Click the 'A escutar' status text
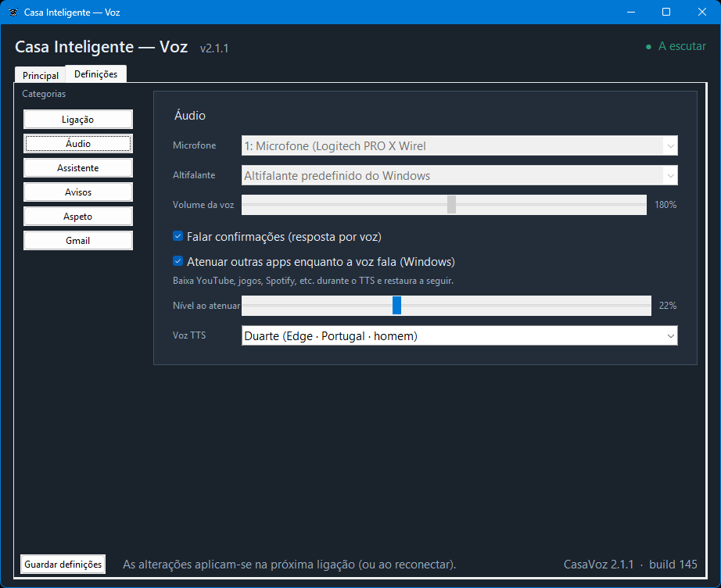The width and height of the screenshot is (721, 588). pyautogui.click(x=682, y=46)
